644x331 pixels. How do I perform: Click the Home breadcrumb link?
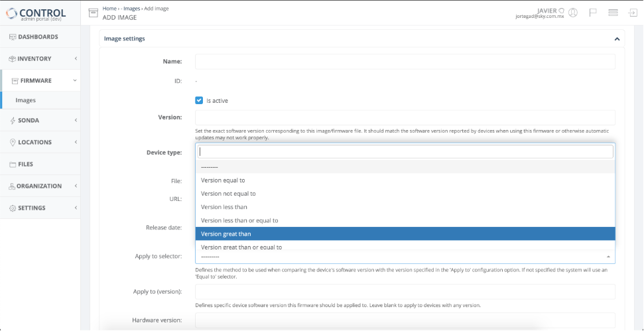(x=109, y=8)
